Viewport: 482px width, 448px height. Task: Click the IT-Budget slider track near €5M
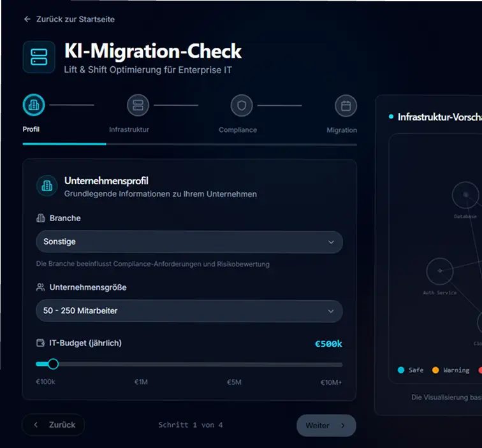pyautogui.click(x=234, y=365)
